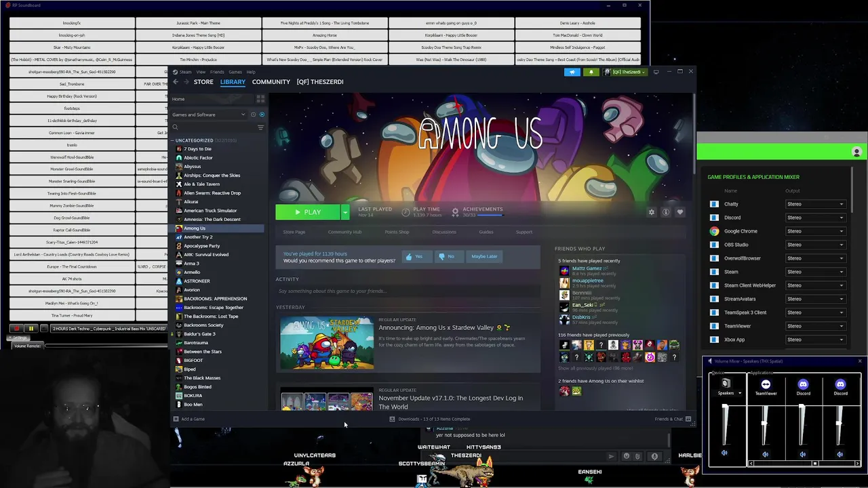Click the Speakers device icon in Volume Mixer
The image size is (868, 488).
(x=726, y=384)
